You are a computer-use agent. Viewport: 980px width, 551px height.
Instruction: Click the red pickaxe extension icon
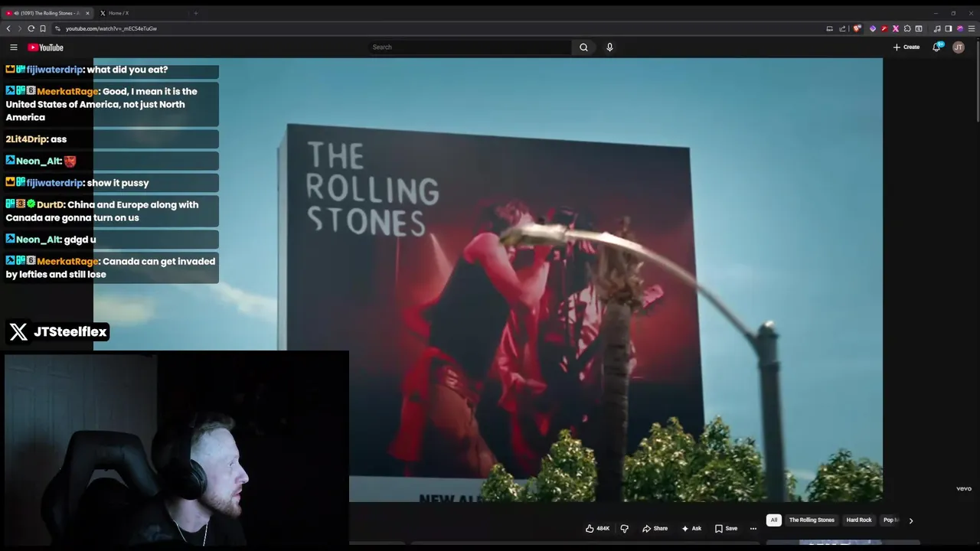pos(884,28)
